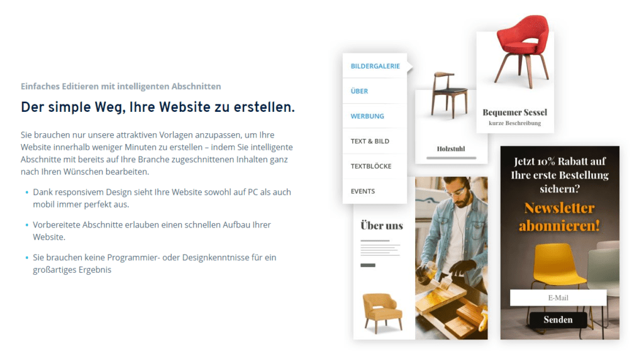Click the Holzstuhl label caption
This screenshot has width=644, height=359.
(x=451, y=149)
